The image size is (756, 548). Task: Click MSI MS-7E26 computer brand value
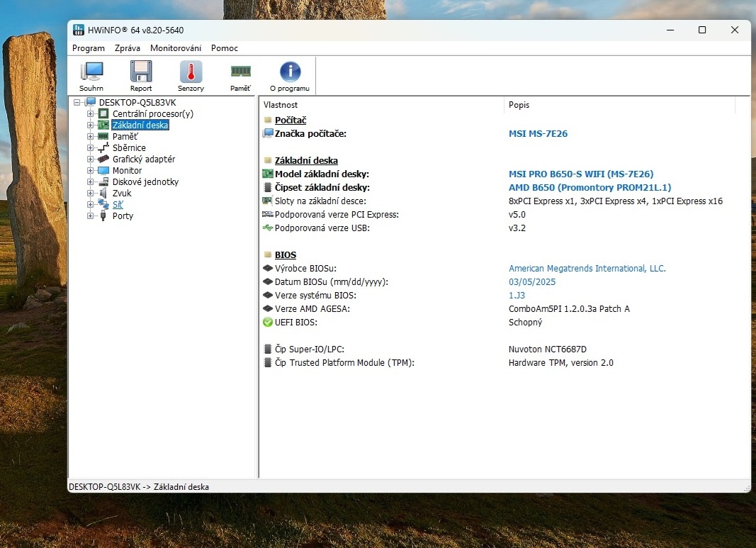pos(538,133)
